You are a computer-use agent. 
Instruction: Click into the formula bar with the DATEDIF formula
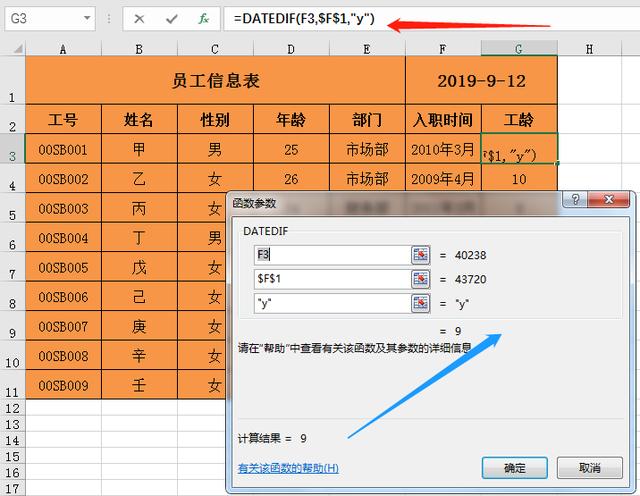pyautogui.click(x=431, y=19)
